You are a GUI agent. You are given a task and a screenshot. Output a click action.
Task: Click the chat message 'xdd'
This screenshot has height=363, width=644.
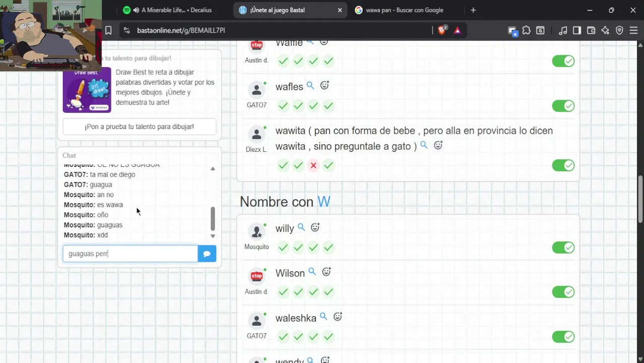click(102, 235)
